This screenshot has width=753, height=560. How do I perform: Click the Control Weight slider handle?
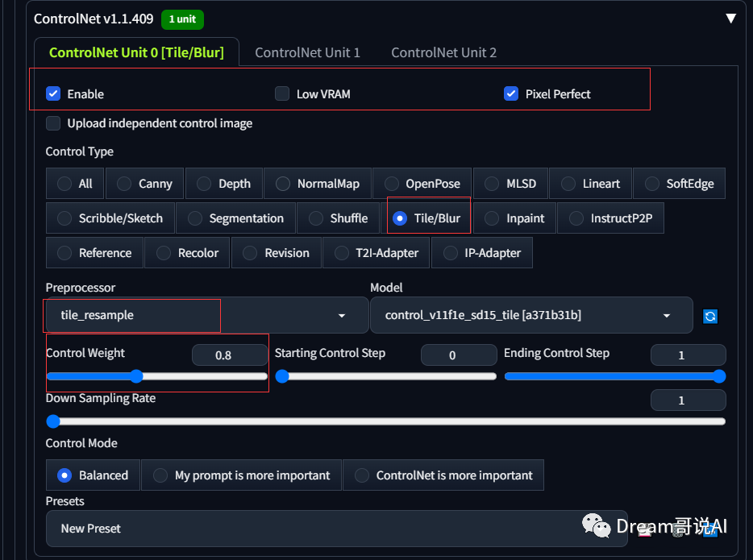137,376
